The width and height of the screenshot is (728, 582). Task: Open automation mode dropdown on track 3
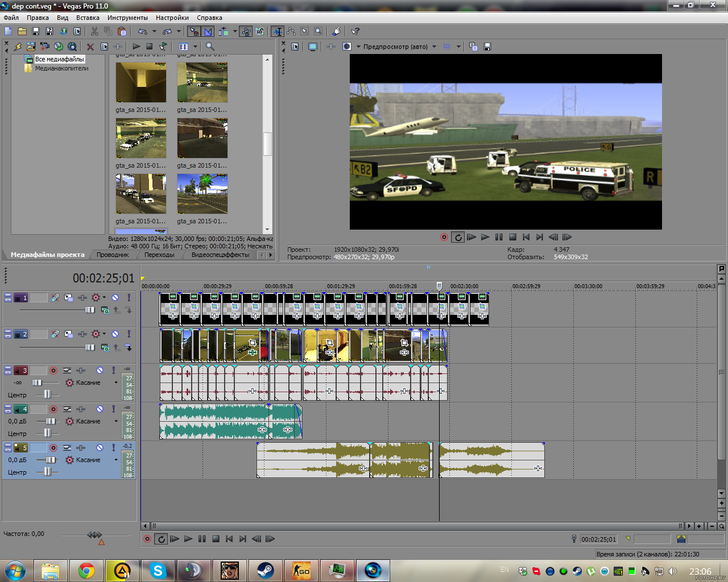click(116, 383)
